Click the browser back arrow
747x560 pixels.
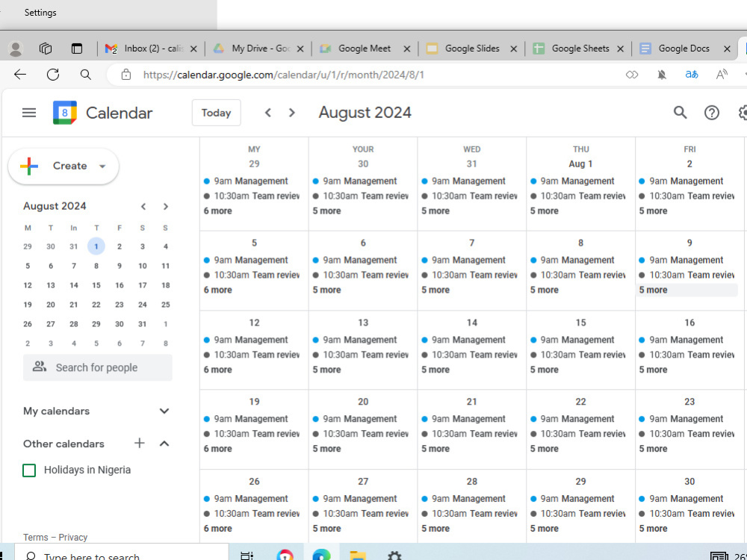pyautogui.click(x=20, y=74)
